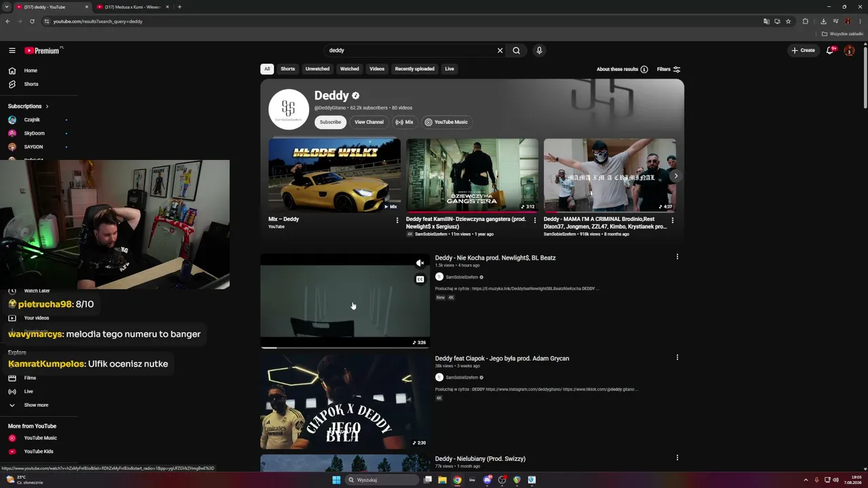Open the Filters panel
Screen dimensions: 868x488
pos(669,69)
